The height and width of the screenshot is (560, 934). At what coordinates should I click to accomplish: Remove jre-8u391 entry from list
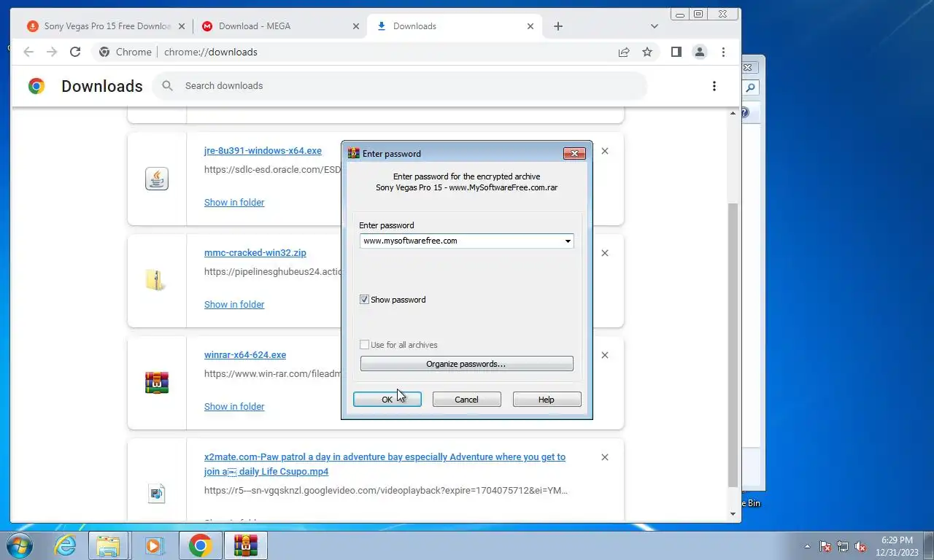604,151
